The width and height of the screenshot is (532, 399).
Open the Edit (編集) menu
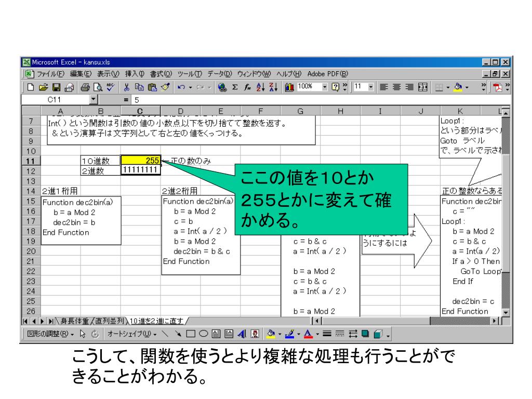81,74
